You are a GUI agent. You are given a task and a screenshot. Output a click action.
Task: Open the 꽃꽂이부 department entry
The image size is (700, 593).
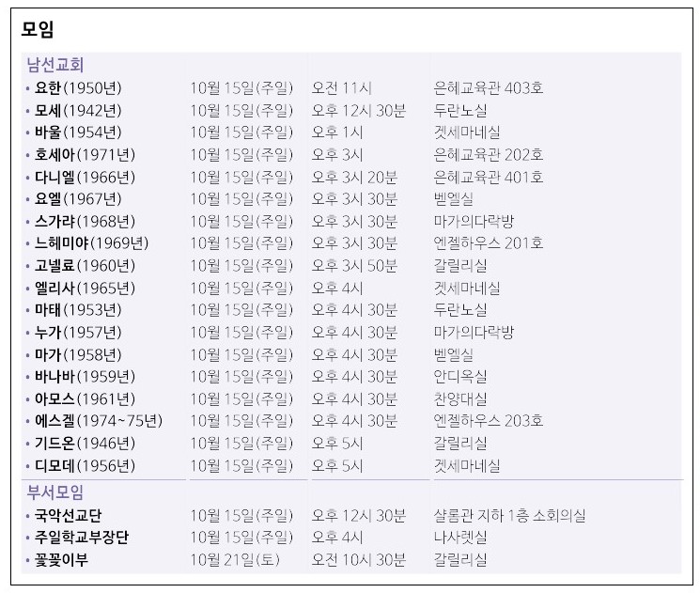pos(62,560)
